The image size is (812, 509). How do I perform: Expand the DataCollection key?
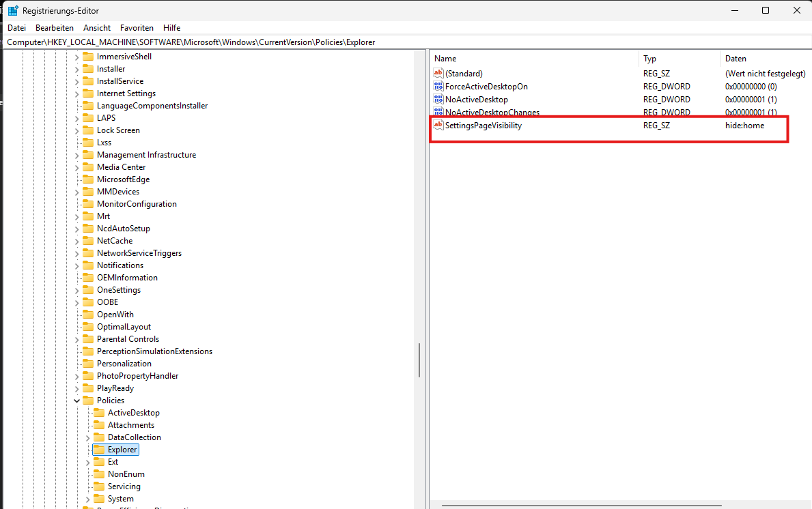tap(87, 437)
